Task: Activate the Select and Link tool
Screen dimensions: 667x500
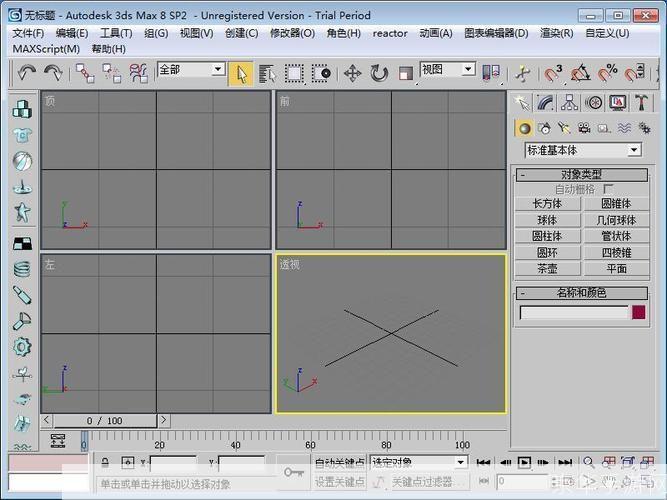Action: pyautogui.click(x=85, y=73)
